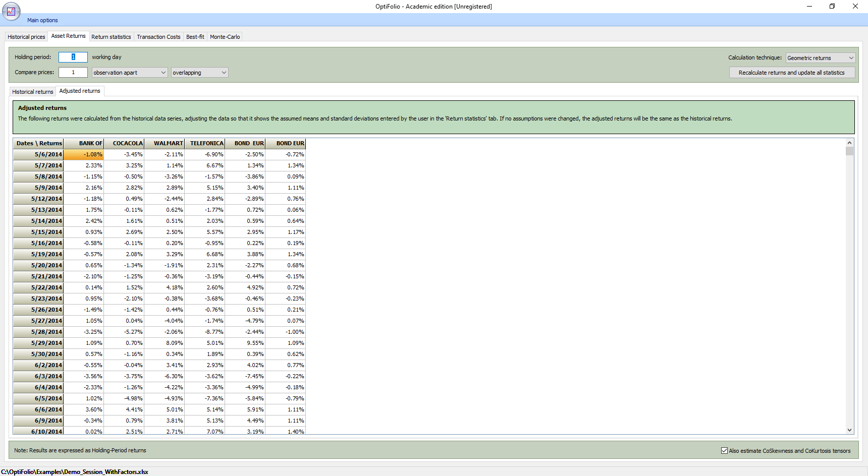
Task: Click the scrollbar down arrow of returns table
Action: [849, 430]
